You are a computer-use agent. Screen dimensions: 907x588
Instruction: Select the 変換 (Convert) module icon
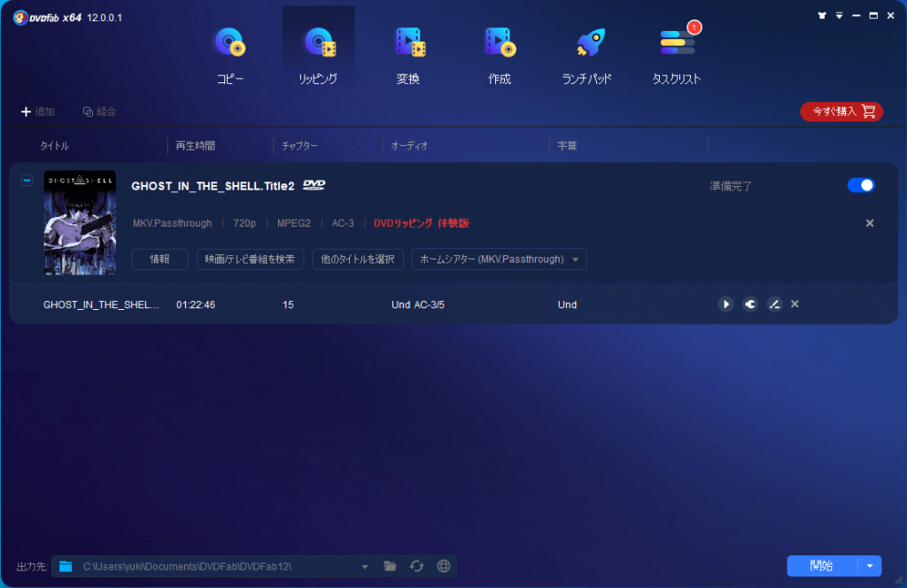[x=408, y=41]
